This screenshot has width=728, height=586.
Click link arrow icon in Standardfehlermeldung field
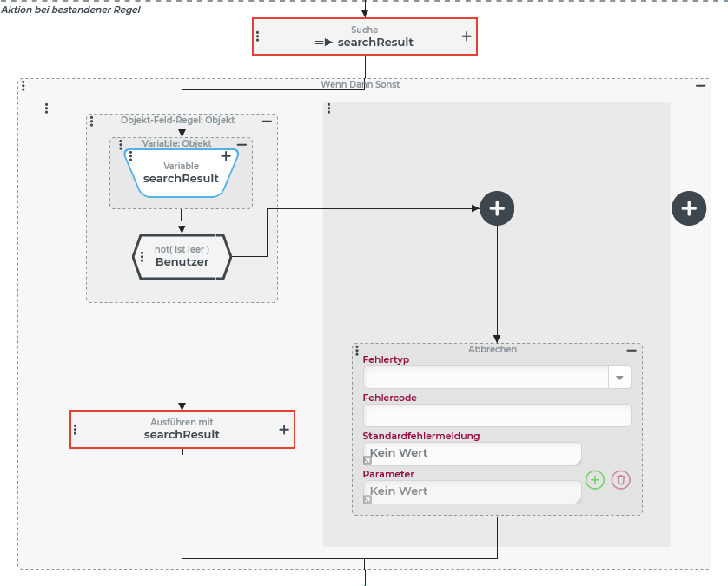pyautogui.click(x=367, y=462)
